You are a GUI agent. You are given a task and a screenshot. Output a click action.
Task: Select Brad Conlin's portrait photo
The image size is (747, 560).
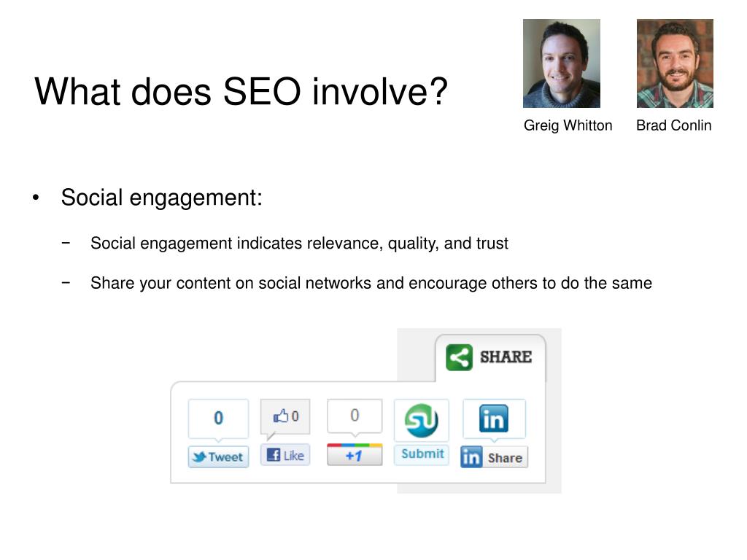(675, 63)
